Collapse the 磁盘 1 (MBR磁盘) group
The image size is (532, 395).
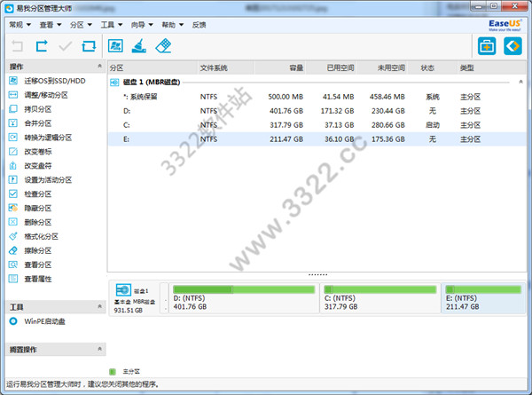pos(520,82)
